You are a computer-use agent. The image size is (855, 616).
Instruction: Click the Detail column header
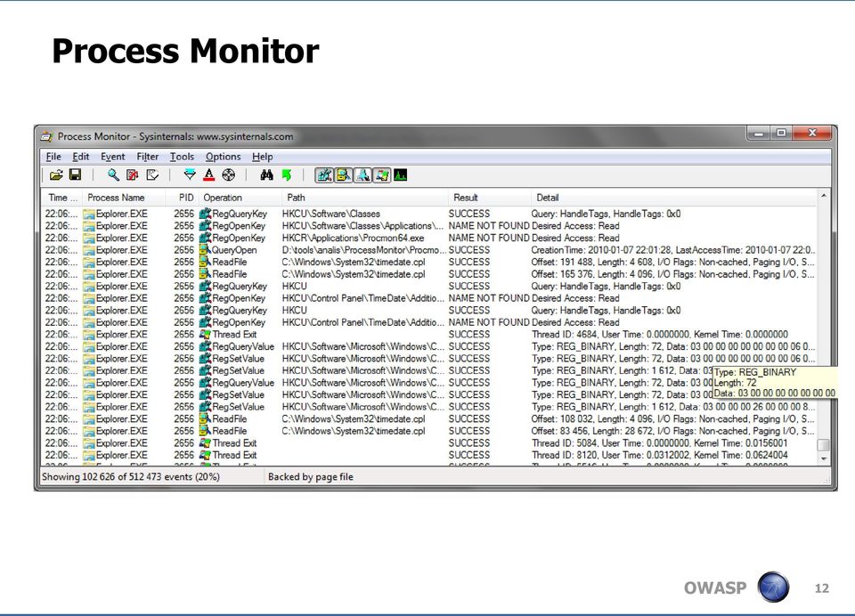(x=673, y=198)
